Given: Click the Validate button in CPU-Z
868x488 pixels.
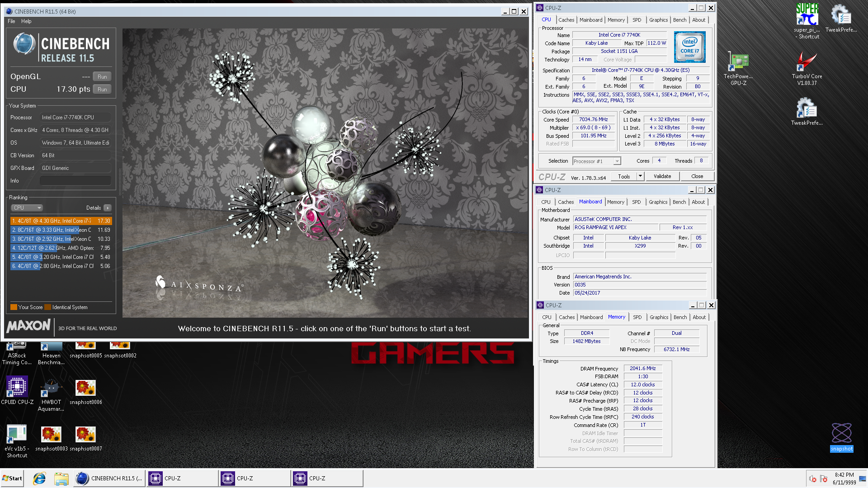Looking at the screenshot, I should point(662,176).
